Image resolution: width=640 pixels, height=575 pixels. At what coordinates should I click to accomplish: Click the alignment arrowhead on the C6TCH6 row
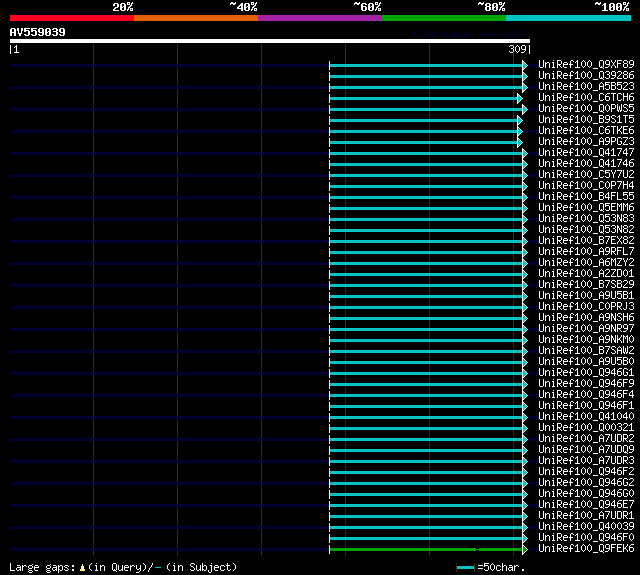coord(520,98)
